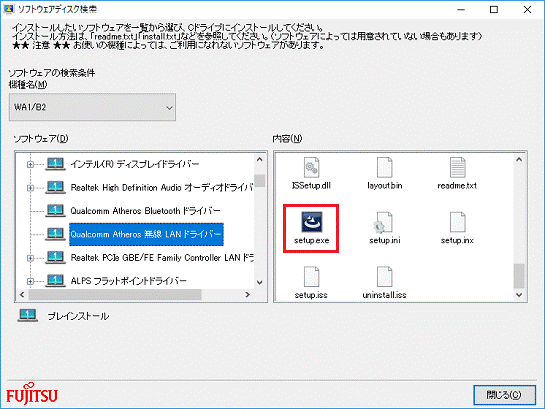Select インテル(R) ディスプレイドライバー entry text
Screen dimensions: 545x409
tap(135, 164)
